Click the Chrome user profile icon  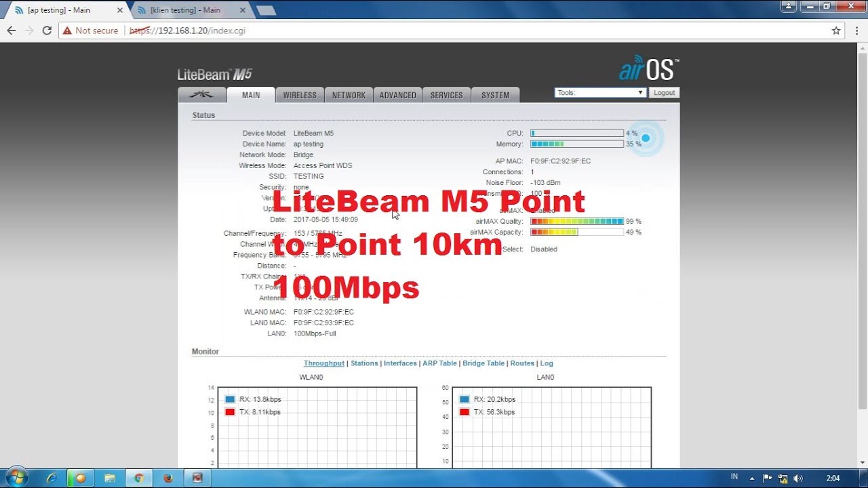tap(789, 5)
